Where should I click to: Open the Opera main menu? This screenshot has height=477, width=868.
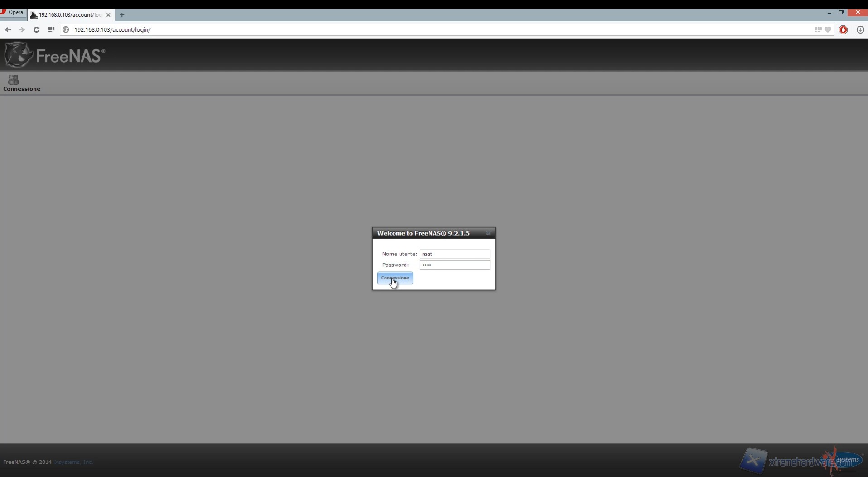click(x=13, y=13)
